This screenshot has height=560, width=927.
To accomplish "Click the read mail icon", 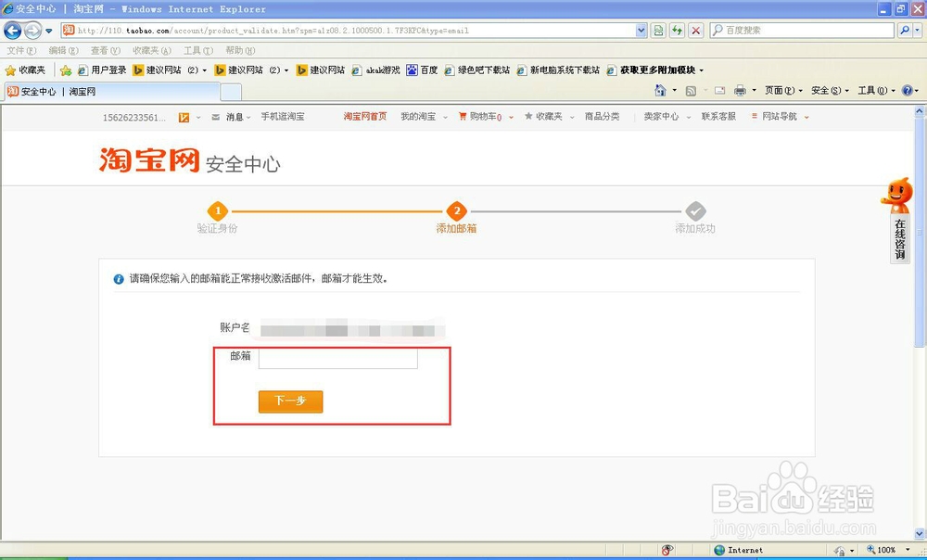I will pyautogui.click(x=719, y=91).
